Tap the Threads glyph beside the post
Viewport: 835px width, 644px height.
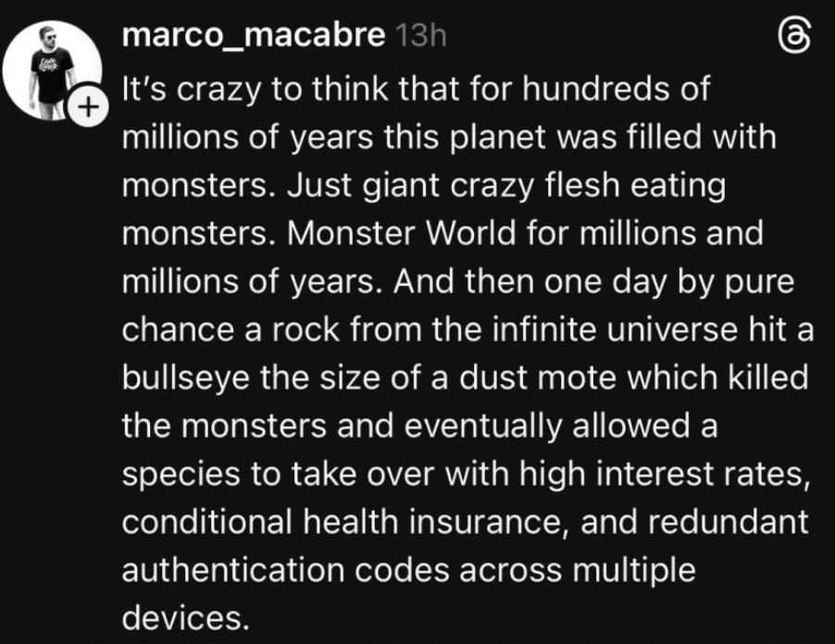[x=795, y=33]
